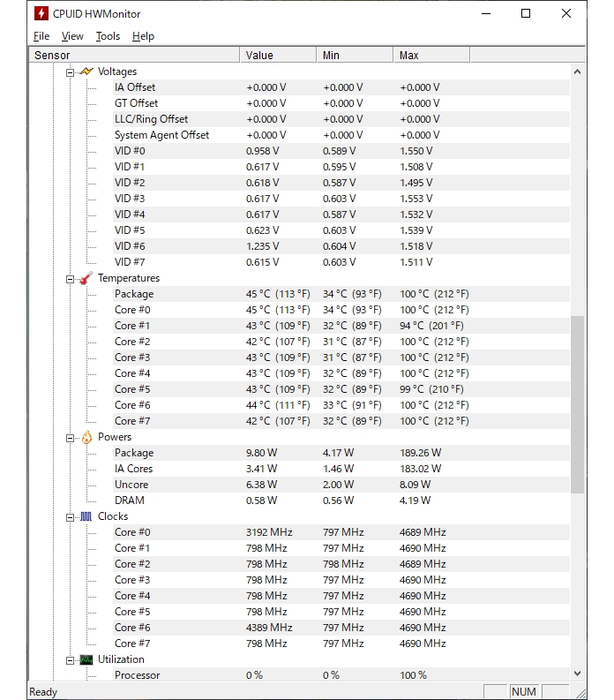This screenshot has height=700, width=614.
Task: Select the Temperatures group label
Action: pos(129,278)
